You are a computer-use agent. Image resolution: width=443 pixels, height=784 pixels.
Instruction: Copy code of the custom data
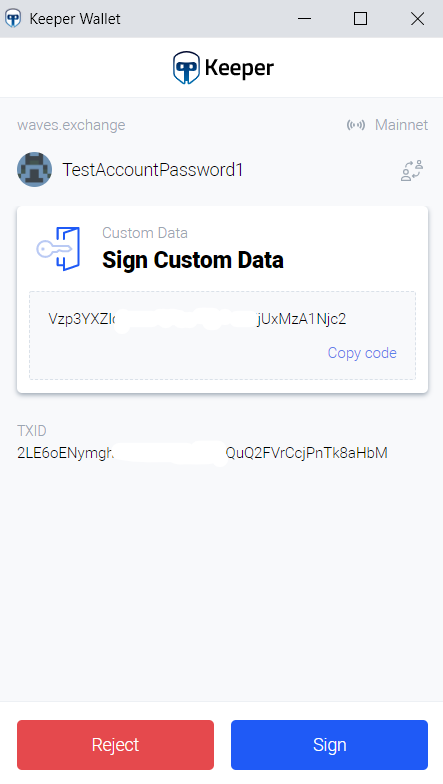click(x=362, y=353)
